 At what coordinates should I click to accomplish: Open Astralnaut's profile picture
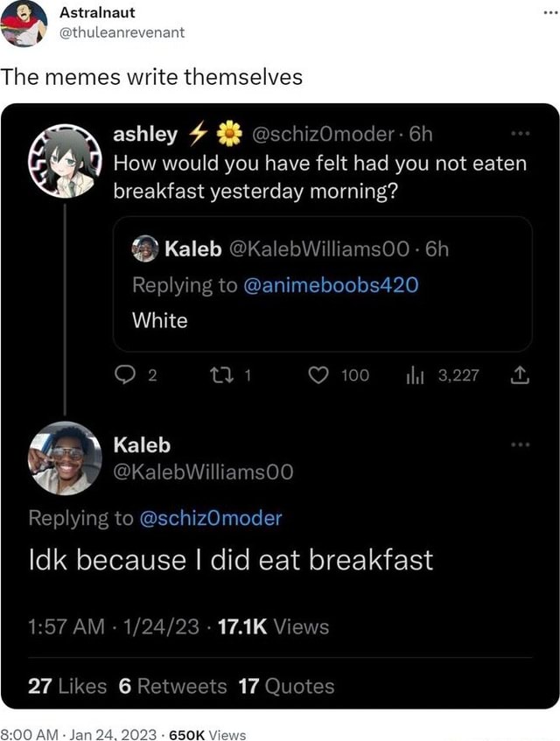tap(24, 24)
